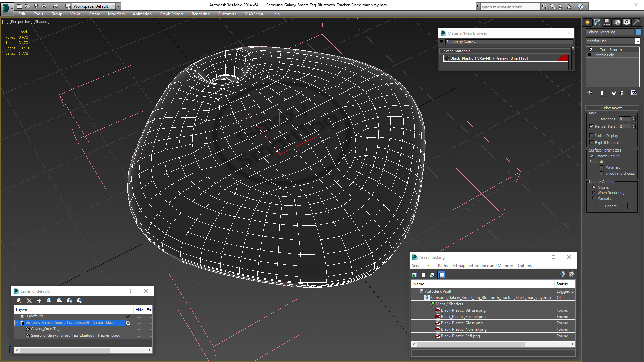Open the Modifier List dropdown

(x=637, y=41)
